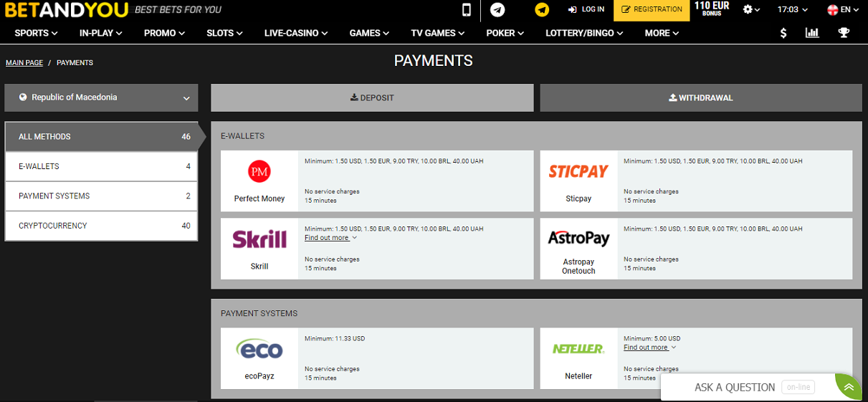Click the Neteller logo

pyautogui.click(x=578, y=349)
